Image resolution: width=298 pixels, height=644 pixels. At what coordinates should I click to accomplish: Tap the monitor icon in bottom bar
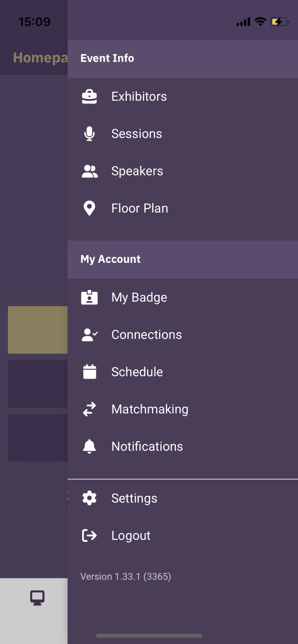37,598
